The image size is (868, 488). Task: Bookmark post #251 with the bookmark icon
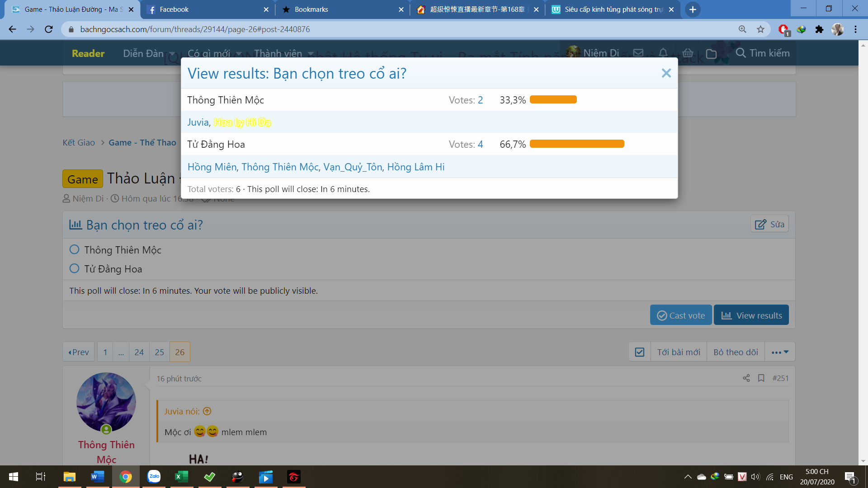point(761,378)
